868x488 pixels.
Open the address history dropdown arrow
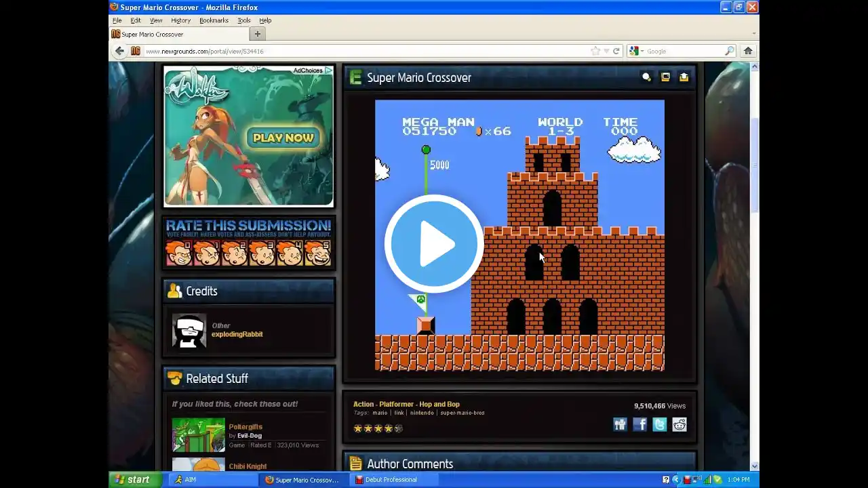click(x=606, y=51)
